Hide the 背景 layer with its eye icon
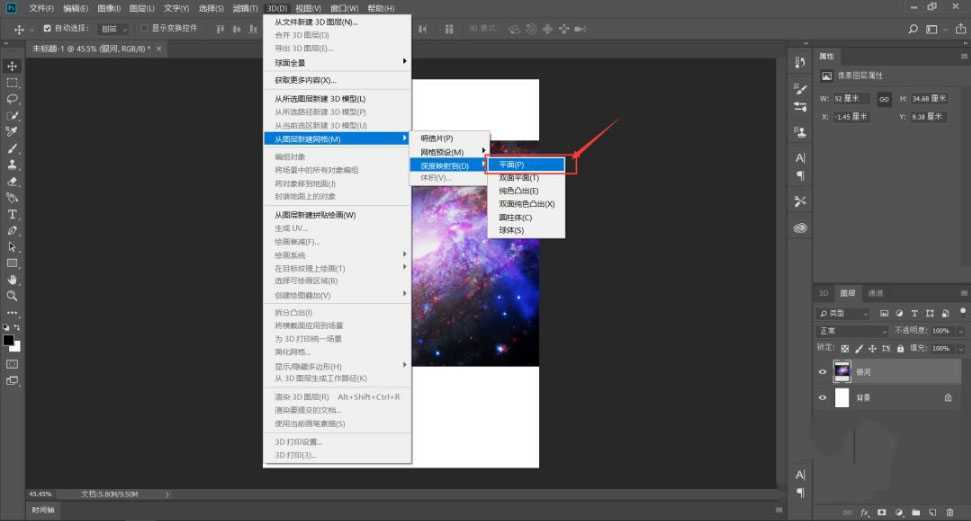The height and width of the screenshot is (521, 971). [823, 397]
